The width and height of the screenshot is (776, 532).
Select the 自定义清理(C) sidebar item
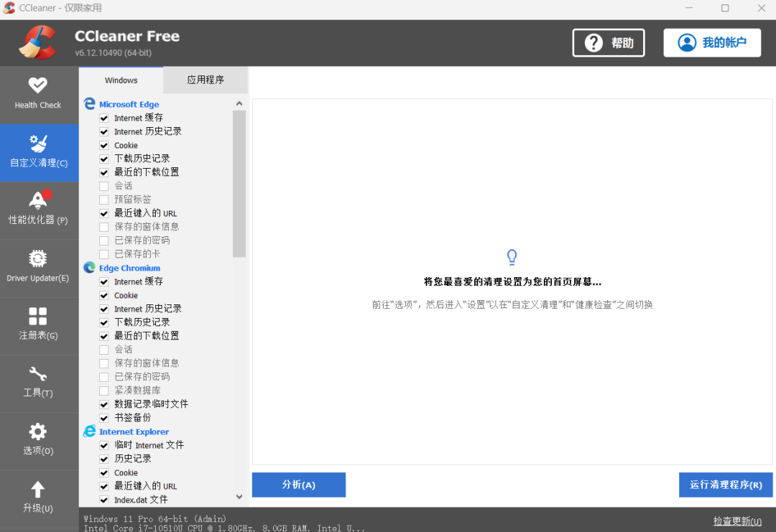39,152
